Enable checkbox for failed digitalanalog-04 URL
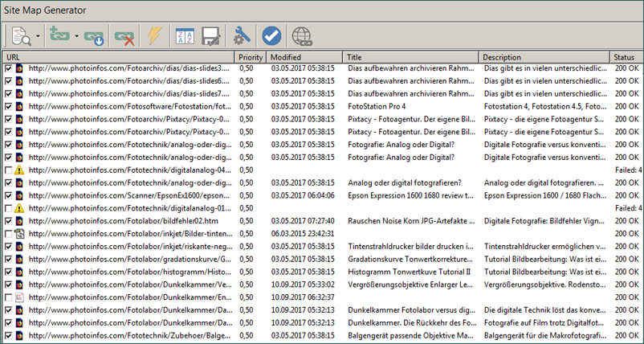644x344 pixels. click(x=8, y=170)
